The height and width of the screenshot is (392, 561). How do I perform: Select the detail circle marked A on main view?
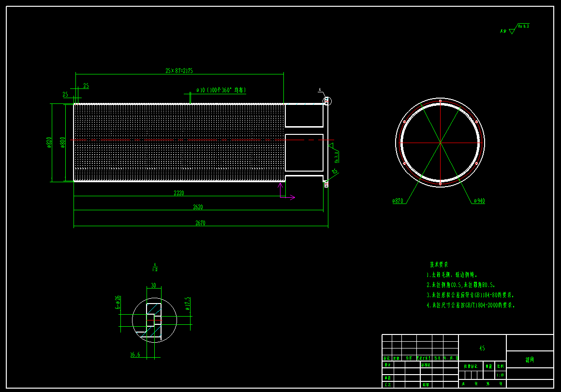pyautogui.click(x=327, y=101)
